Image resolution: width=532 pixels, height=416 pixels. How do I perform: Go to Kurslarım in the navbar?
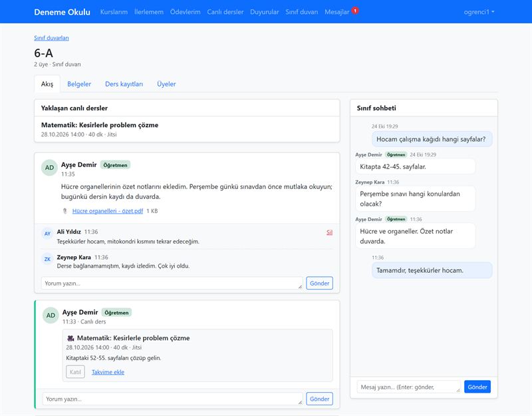[x=114, y=12]
